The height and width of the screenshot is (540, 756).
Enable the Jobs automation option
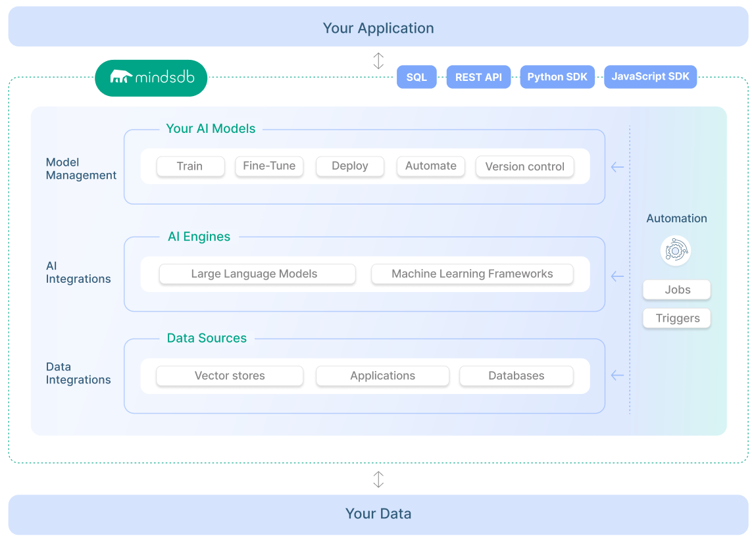click(676, 289)
